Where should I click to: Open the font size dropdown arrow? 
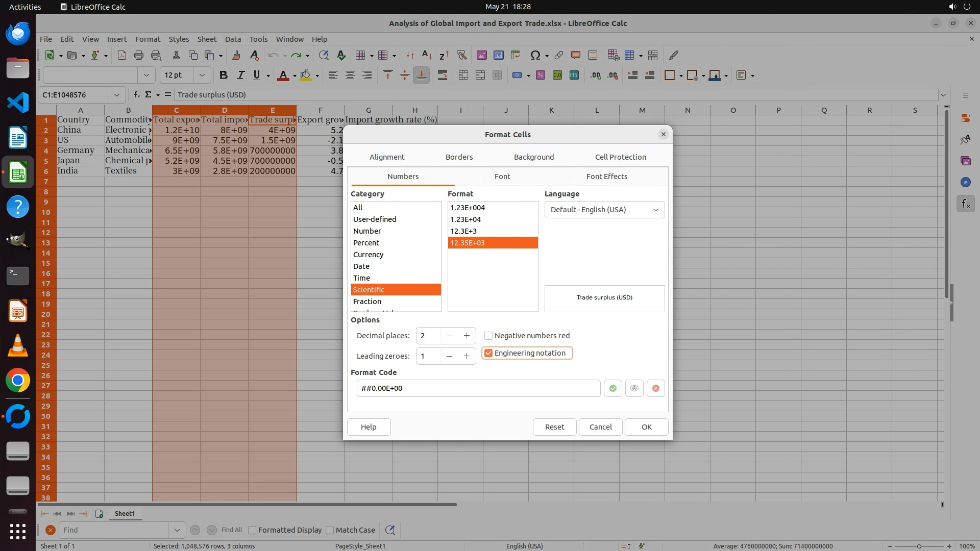202,75
